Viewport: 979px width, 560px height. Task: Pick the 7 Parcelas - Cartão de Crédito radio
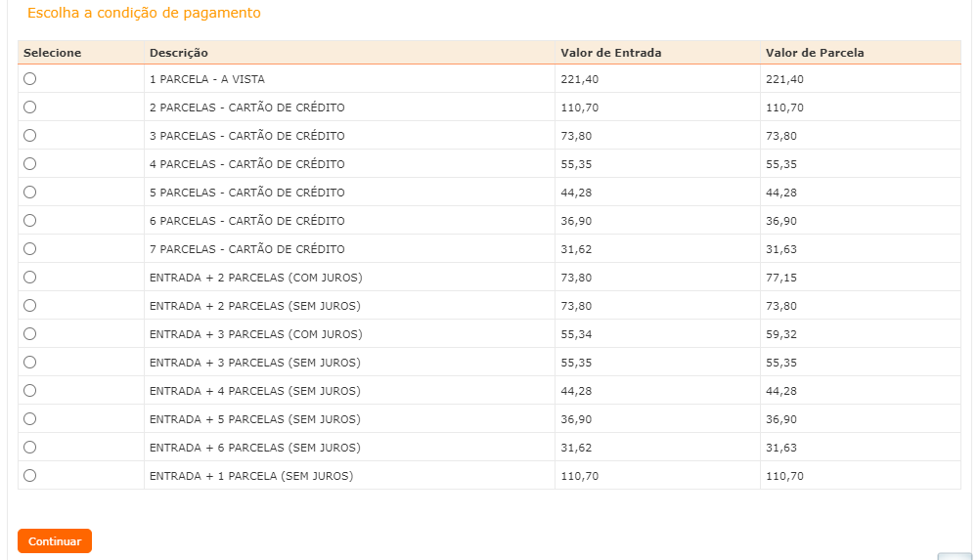click(30, 249)
